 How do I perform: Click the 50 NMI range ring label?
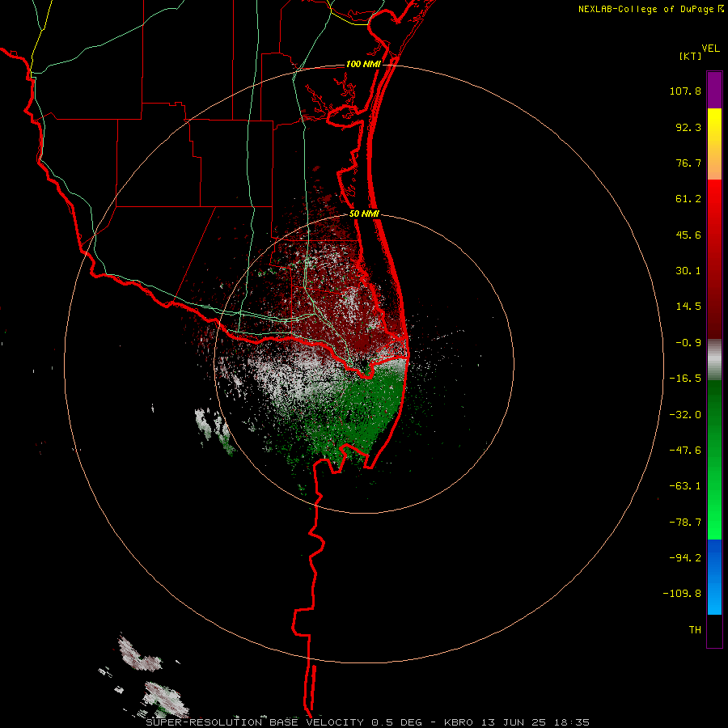tap(365, 214)
